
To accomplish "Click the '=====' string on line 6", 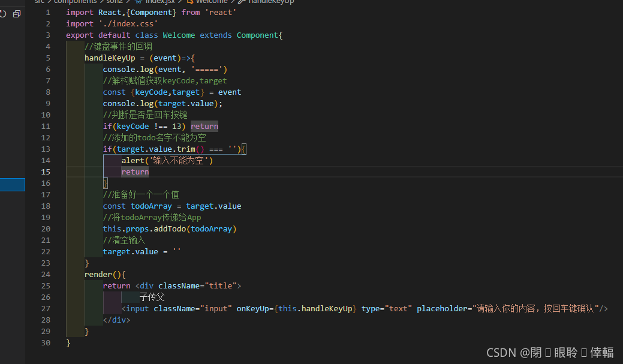I will point(207,70).
